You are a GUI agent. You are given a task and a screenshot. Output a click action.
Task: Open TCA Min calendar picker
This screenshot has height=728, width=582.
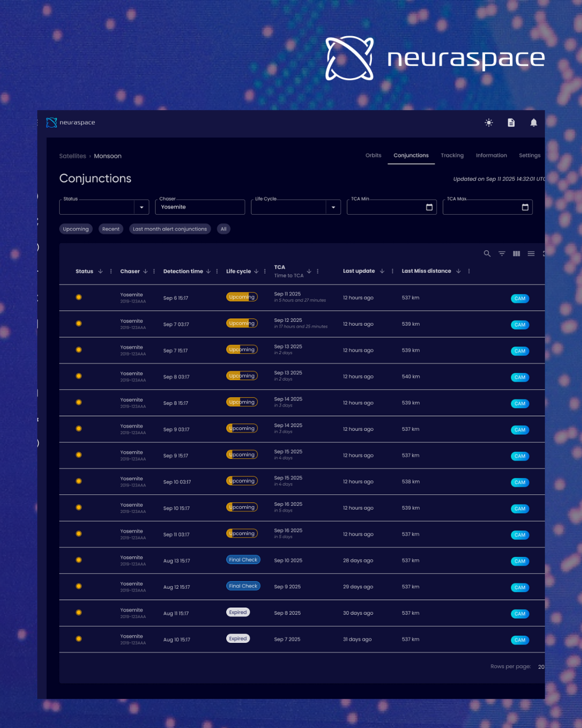(x=429, y=207)
